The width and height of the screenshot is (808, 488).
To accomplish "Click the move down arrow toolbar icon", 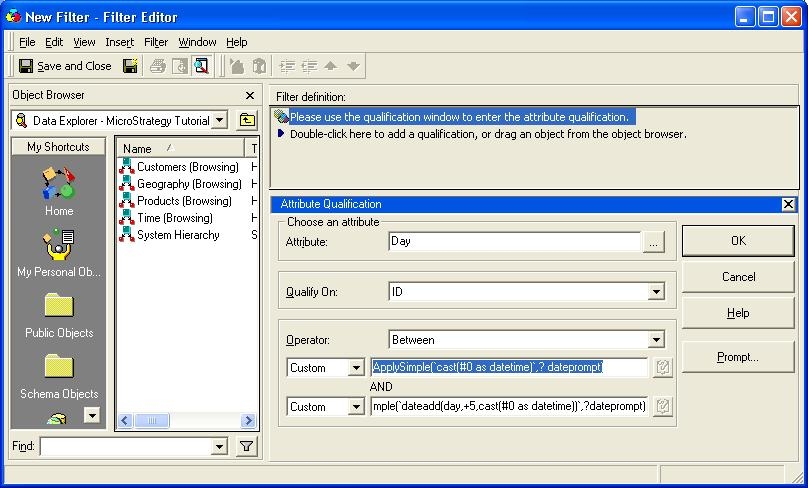I will pyautogui.click(x=354, y=66).
